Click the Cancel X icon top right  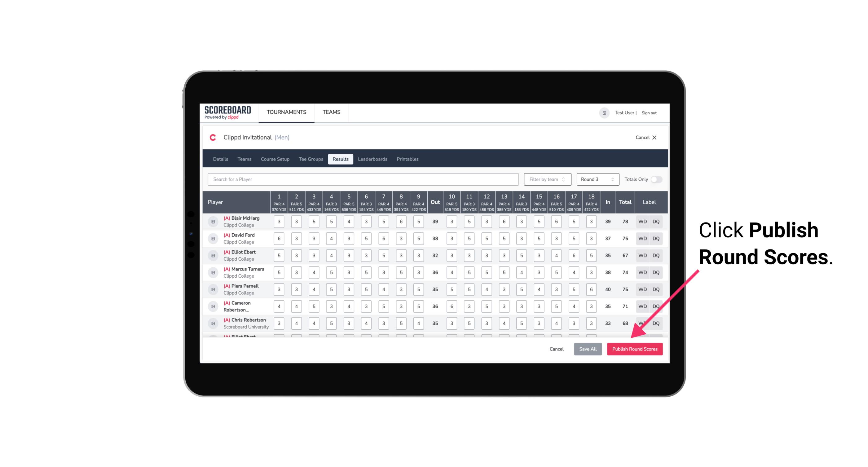(x=654, y=137)
